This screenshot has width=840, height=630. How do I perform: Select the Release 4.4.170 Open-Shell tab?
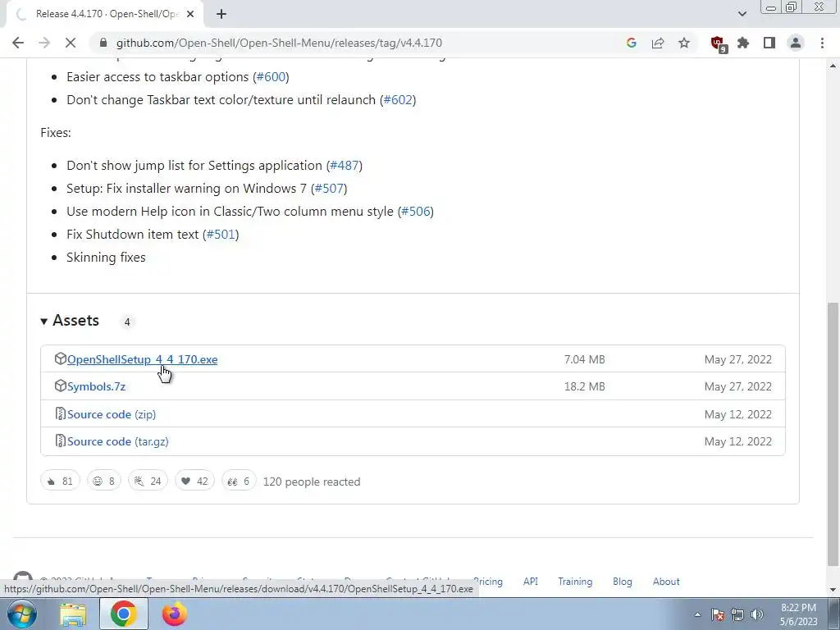tap(105, 15)
